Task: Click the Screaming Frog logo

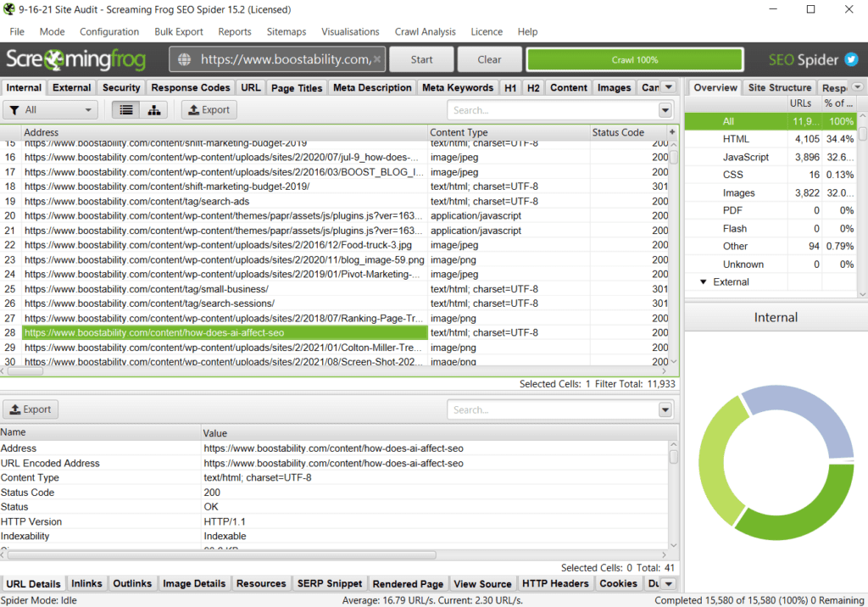Action: [x=75, y=59]
